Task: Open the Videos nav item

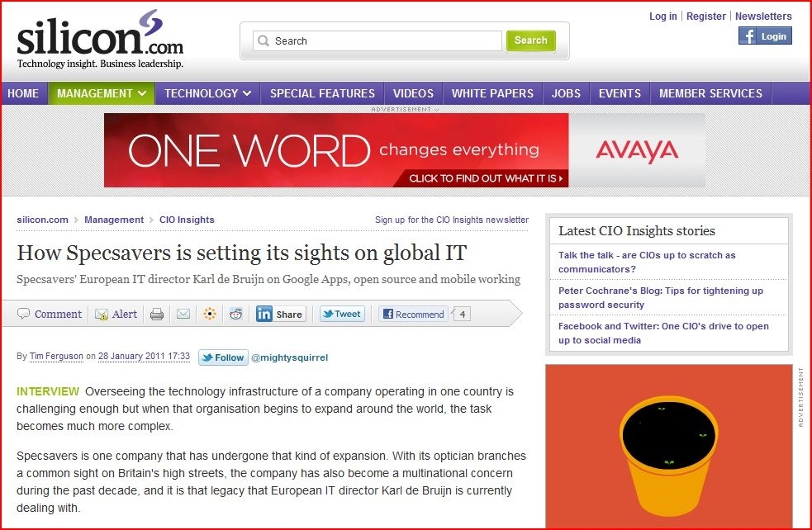Action: [413, 93]
